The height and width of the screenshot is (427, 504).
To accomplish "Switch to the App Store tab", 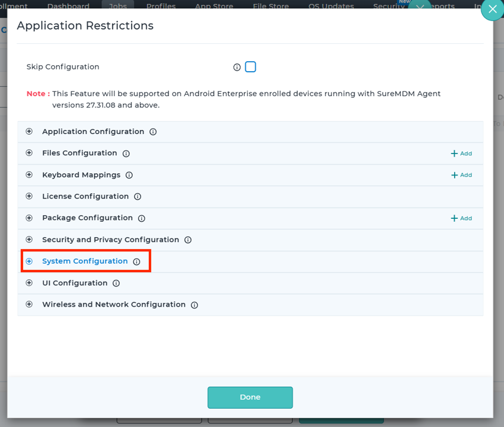I will (x=213, y=6).
